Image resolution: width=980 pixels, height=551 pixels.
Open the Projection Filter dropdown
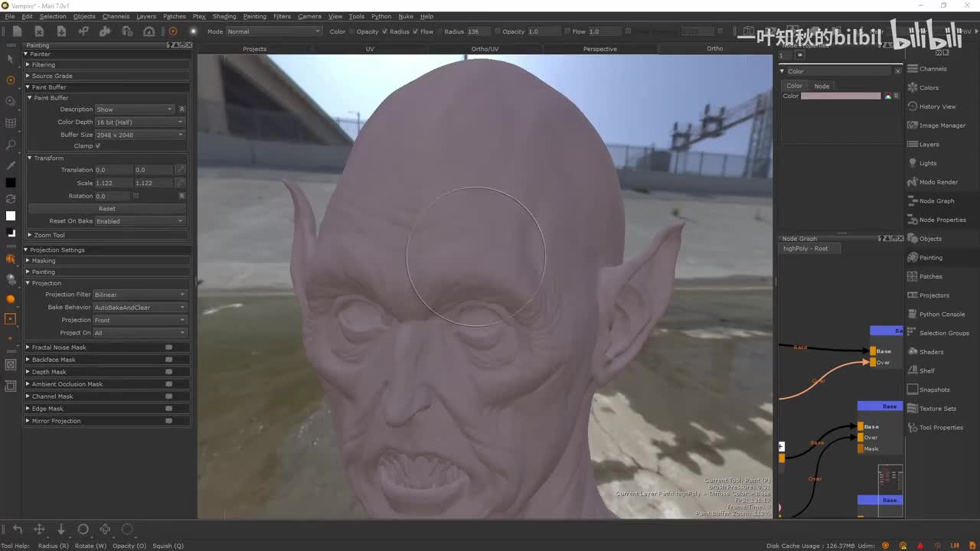pos(140,295)
